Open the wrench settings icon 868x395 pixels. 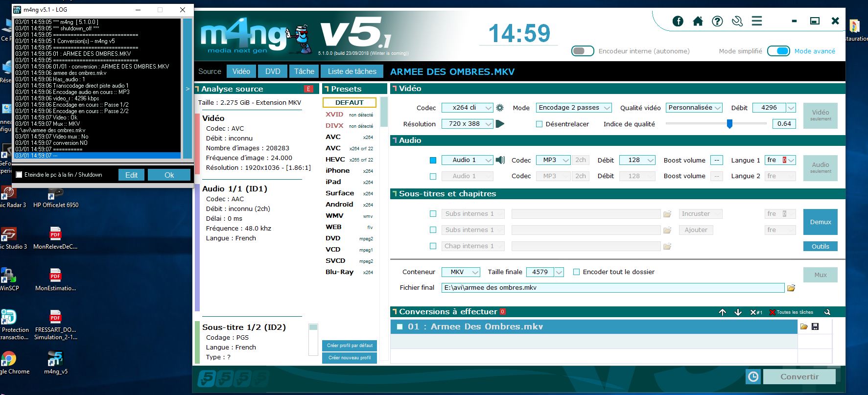coord(737,21)
